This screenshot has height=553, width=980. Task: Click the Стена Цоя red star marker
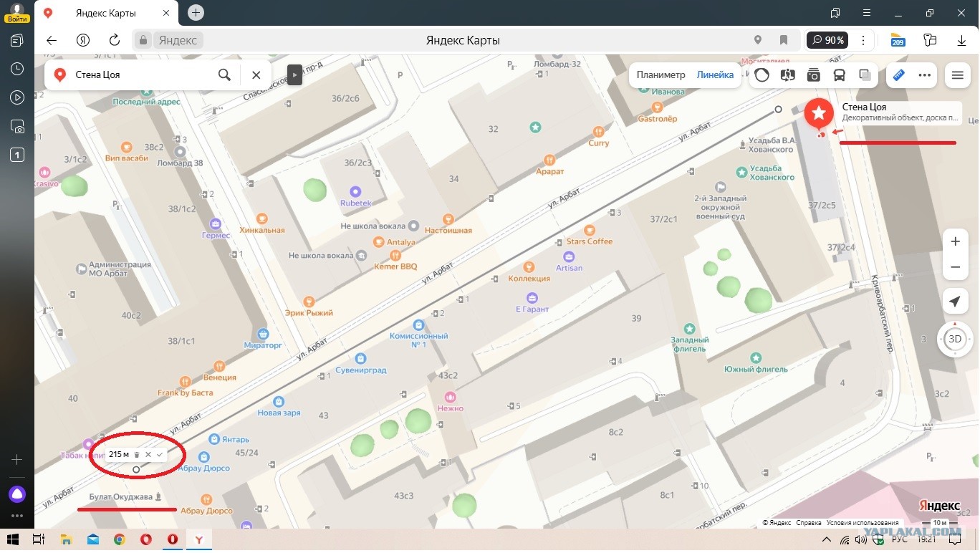(x=819, y=115)
